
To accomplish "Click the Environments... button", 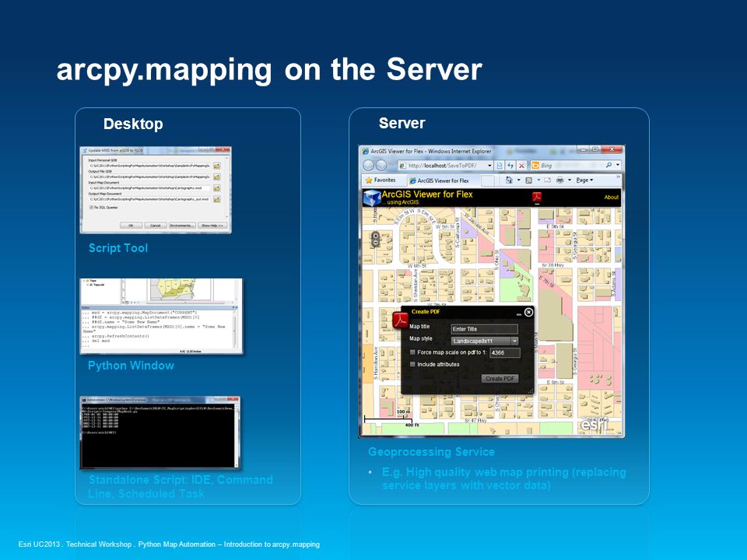I will pos(182,226).
